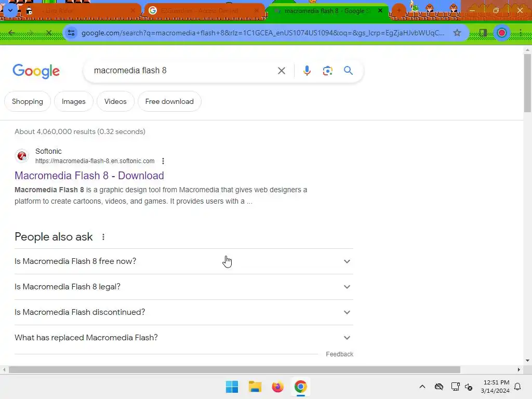
Task: Expand 'What has replaced Macromedia Flash?'
Action: point(184,338)
